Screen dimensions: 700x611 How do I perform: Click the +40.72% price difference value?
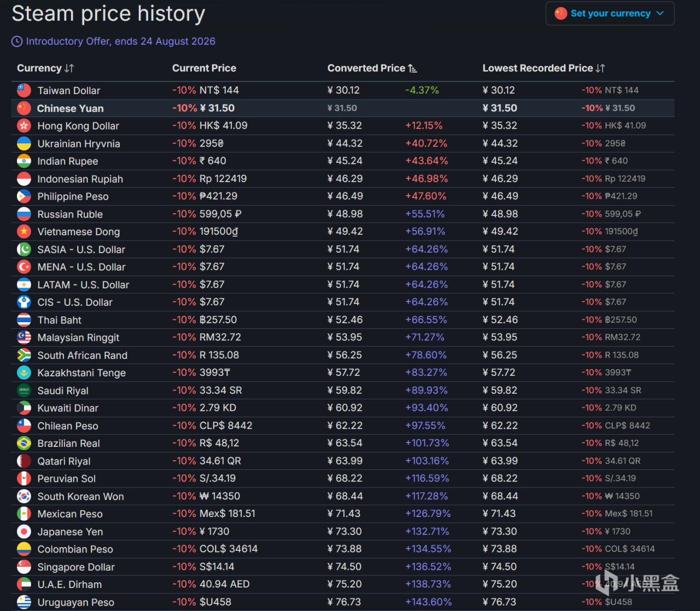pyautogui.click(x=426, y=143)
